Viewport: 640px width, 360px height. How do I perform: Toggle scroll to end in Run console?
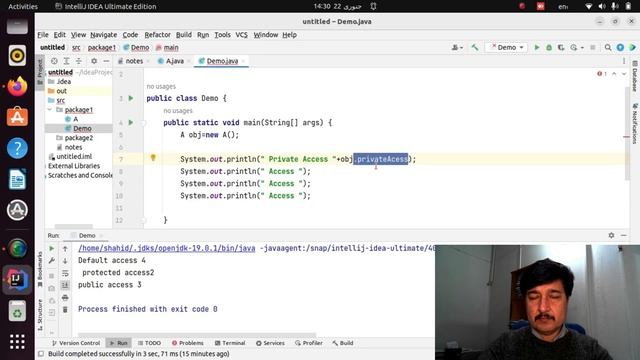pos(65,285)
